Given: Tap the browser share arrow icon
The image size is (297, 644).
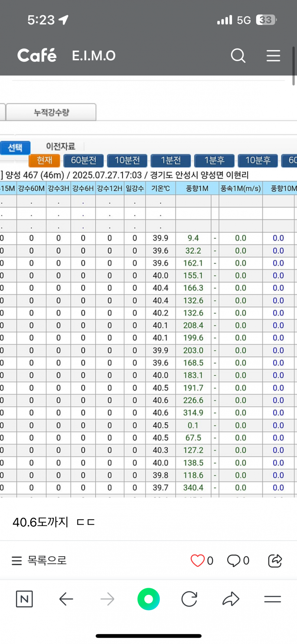Looking at the screenshot, I should (x=231, y=599).
